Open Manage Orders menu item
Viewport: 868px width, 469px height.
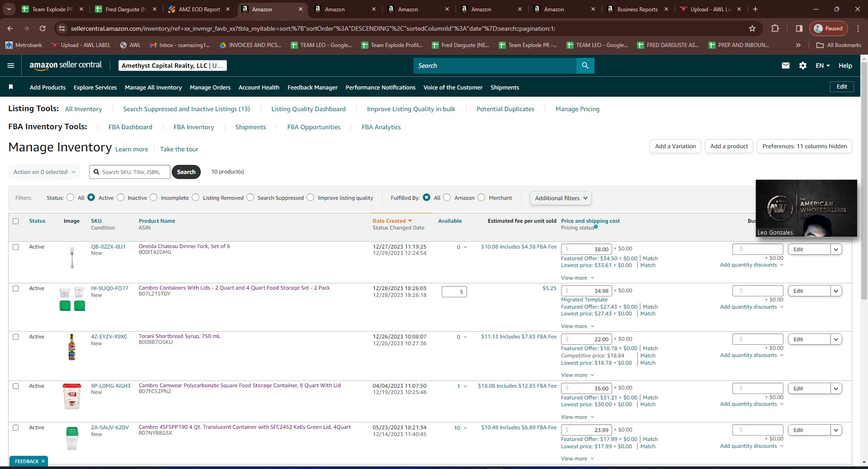click(210, 87)
